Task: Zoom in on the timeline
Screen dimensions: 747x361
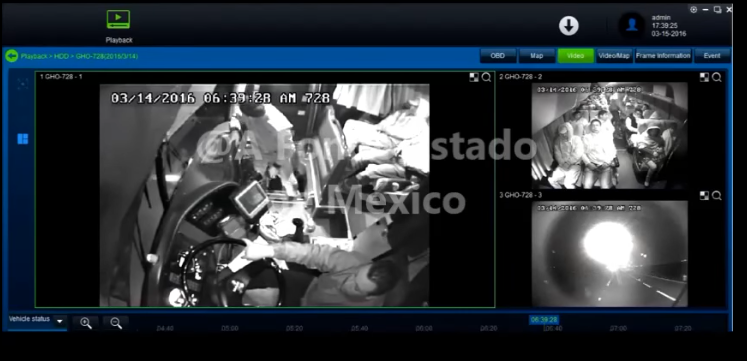Action: (x=86, y=323)
